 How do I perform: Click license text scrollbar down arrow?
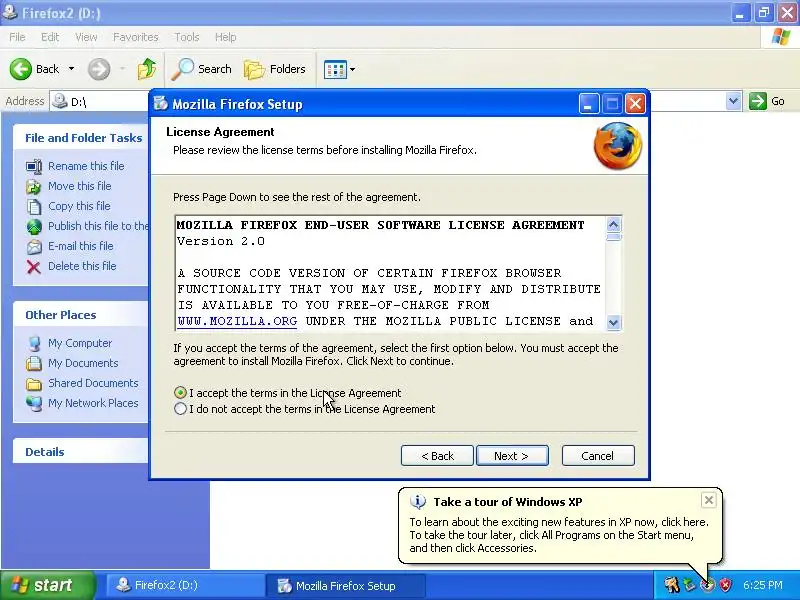[614, 322]
